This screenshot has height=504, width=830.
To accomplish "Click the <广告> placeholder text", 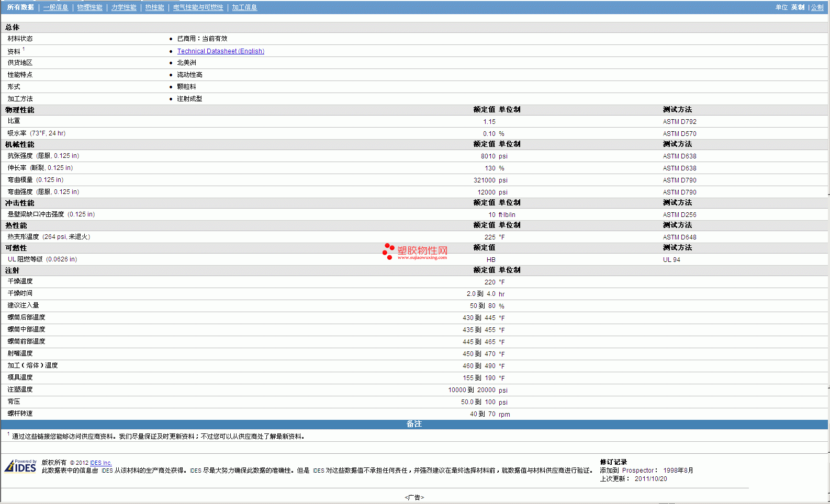I will click(414, 498).
